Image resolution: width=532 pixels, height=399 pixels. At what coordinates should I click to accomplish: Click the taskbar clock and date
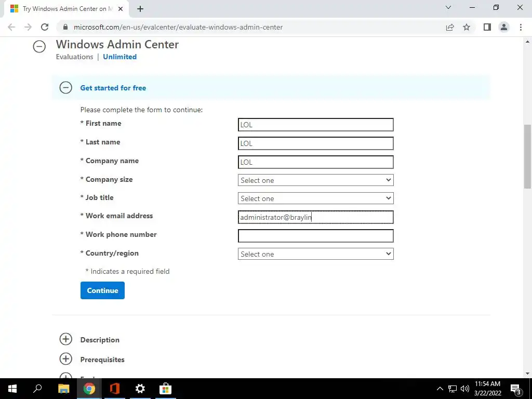click(487, 389)
